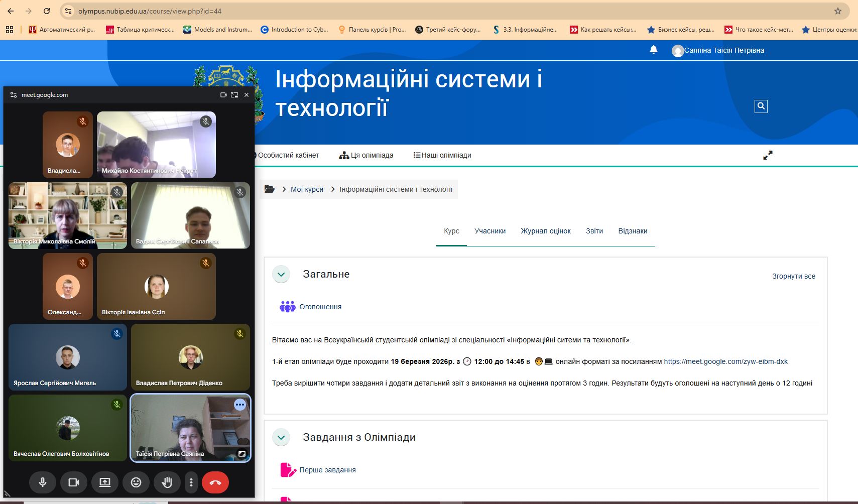Viewport: 858px width, 504px height.
Task: Collapse the Завдання з Олімпіади section
Action: (x=281, y=438)
